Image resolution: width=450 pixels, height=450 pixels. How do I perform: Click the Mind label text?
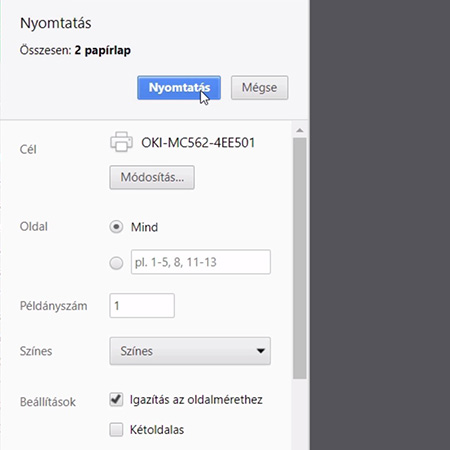tap(144, 227)
